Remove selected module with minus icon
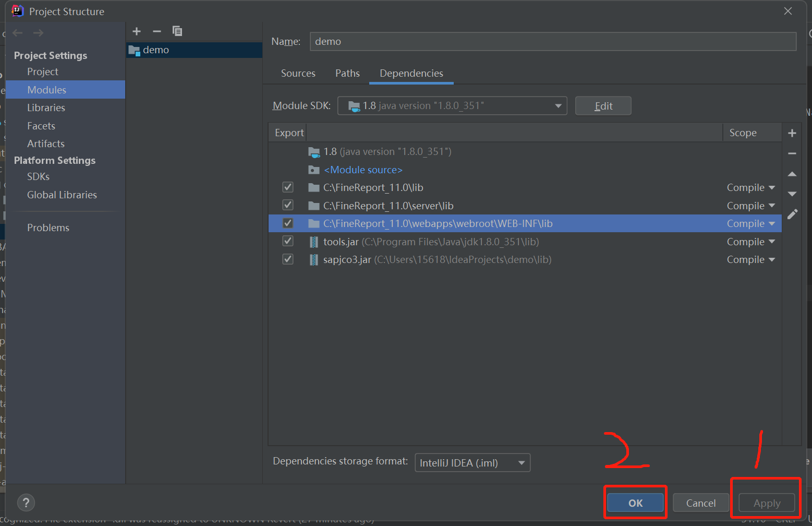 point(157,31)
